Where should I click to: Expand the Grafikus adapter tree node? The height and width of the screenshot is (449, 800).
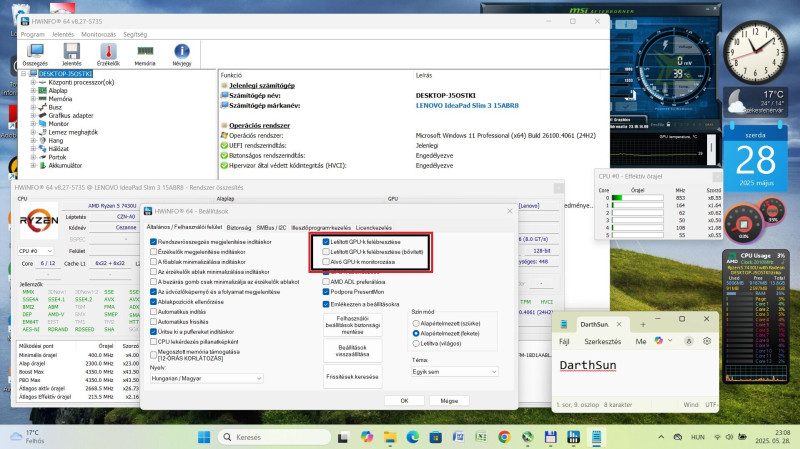coord(33,115)
